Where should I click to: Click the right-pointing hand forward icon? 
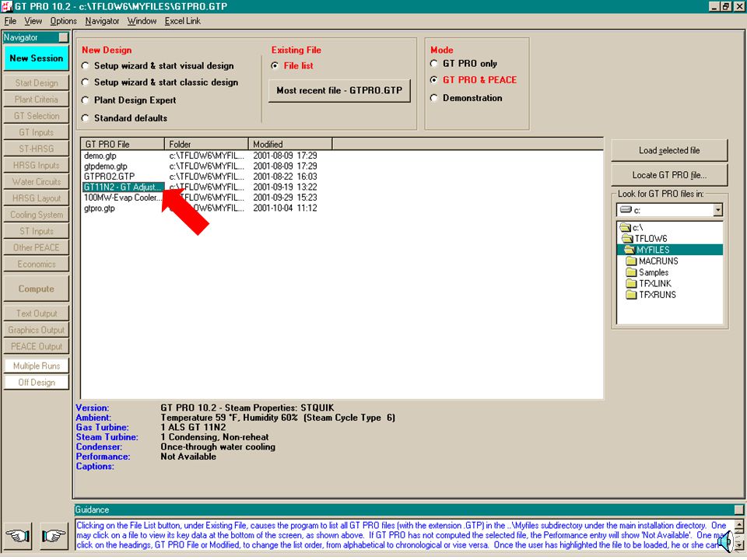(54, 537)
